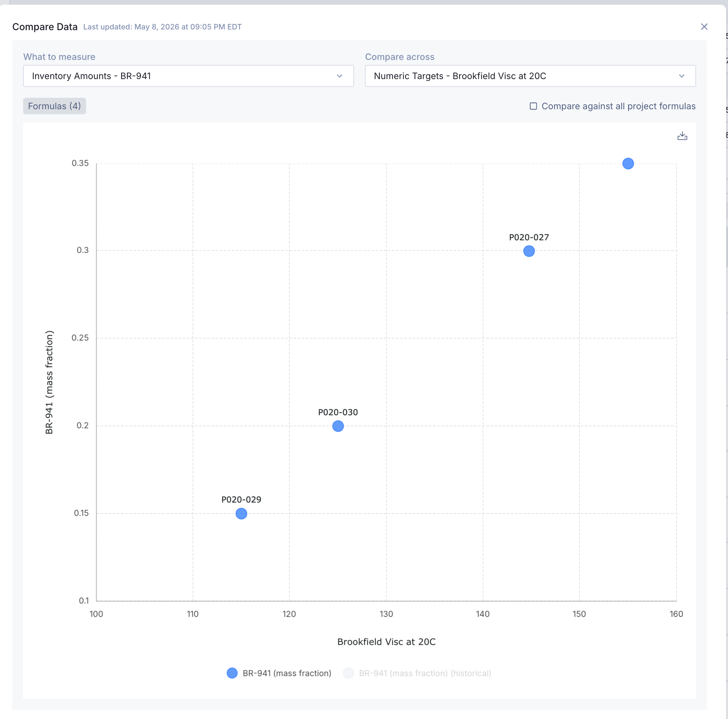Click the grey historical legend swatch
Screen dimensions: 728x719
click(349, 673)
